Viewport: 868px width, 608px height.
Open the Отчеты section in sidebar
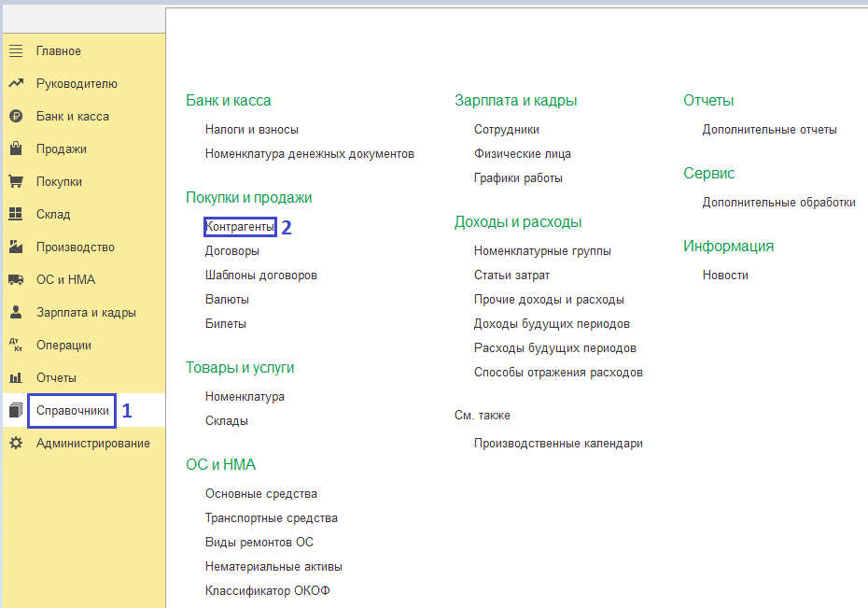tap(56, 378)
